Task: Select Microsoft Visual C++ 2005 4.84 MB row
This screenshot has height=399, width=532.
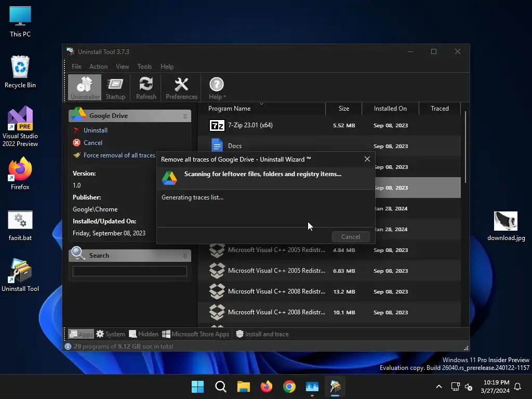Action: click(x=329, y=250)
